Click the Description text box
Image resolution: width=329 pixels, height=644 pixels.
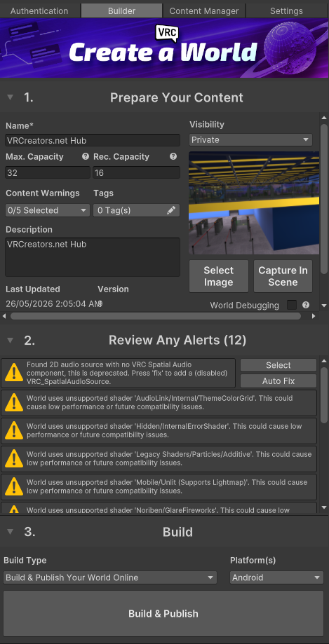(x=93, y=257)
